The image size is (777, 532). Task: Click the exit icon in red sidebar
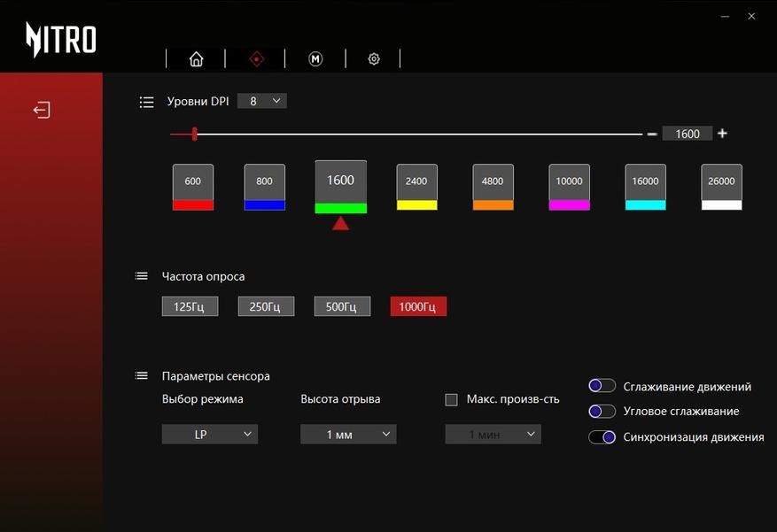click(x=43, y=110)
